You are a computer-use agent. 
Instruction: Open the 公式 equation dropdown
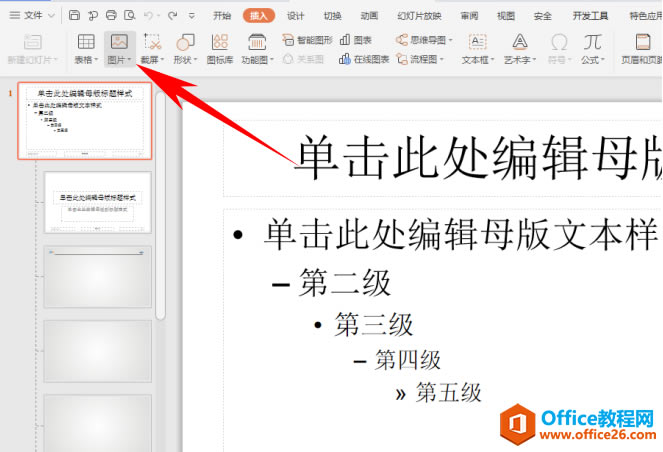pos(592,49)
